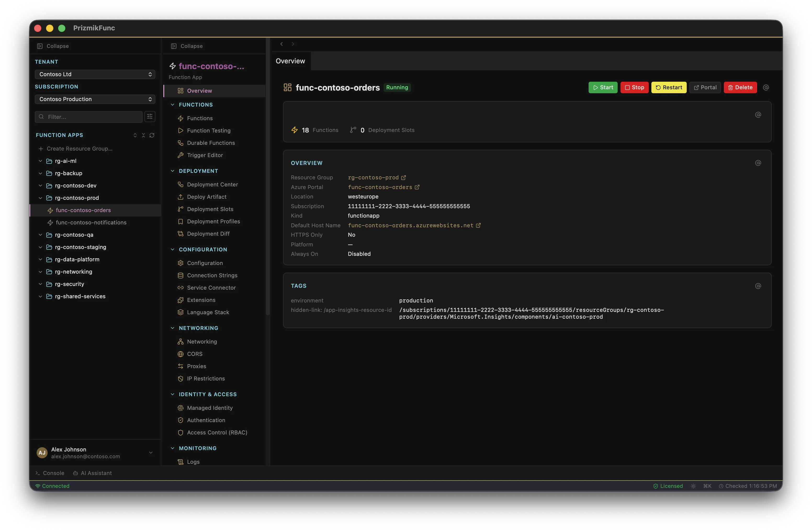Open the Trigger Editor

pos(205,155)
